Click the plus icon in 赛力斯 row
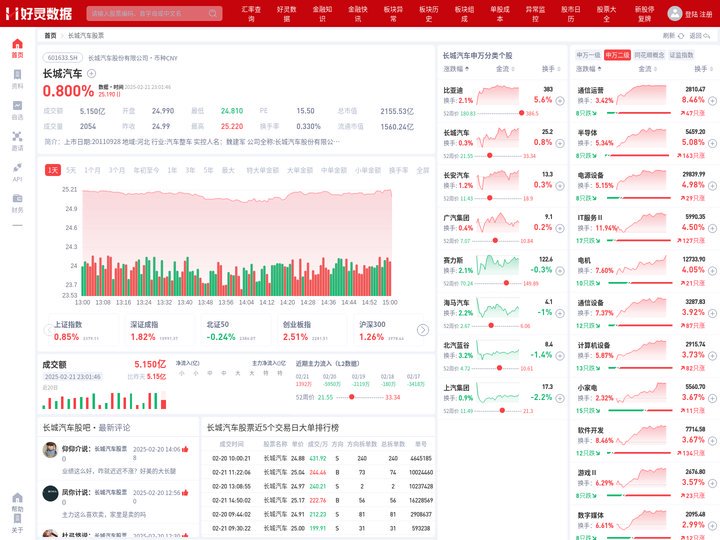The image size is (720, 540). click(560, 271)
